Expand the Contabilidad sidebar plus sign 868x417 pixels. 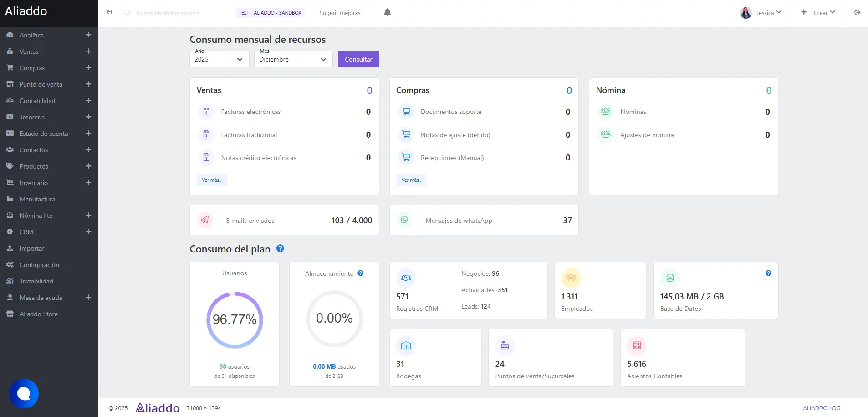[x=88, y=101]
